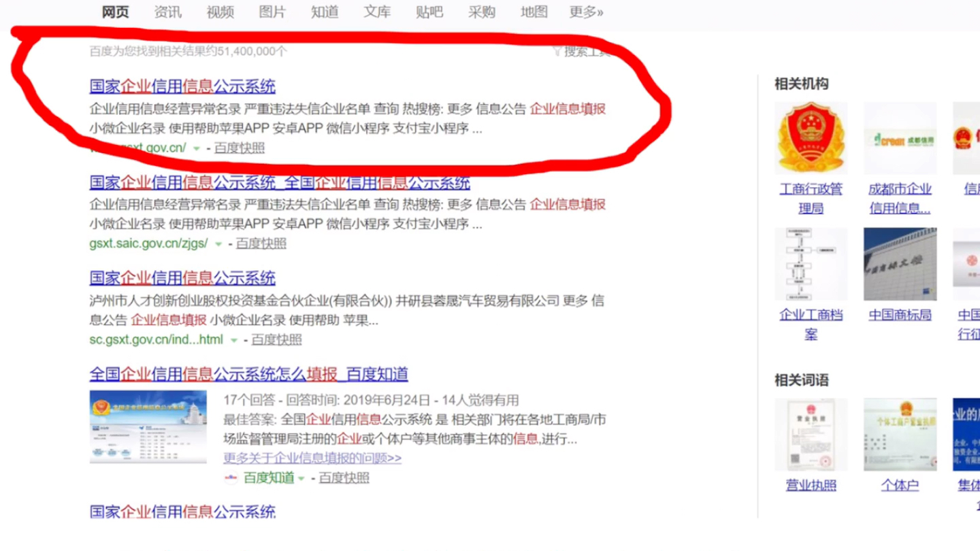The image size is (980, 551).
Task: Click the 个体户 license image
Action: pyautogui.click(x=900, y=435)
